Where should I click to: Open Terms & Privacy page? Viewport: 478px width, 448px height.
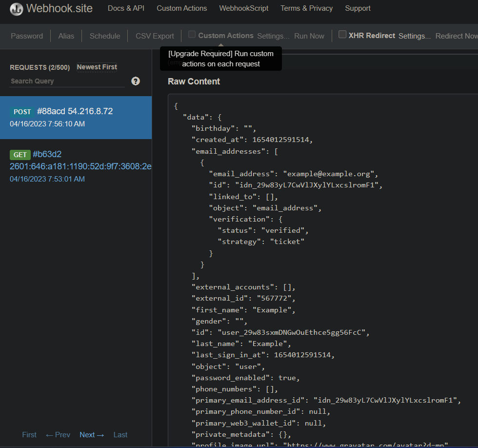pyautogui.click(x=306, y=8)
